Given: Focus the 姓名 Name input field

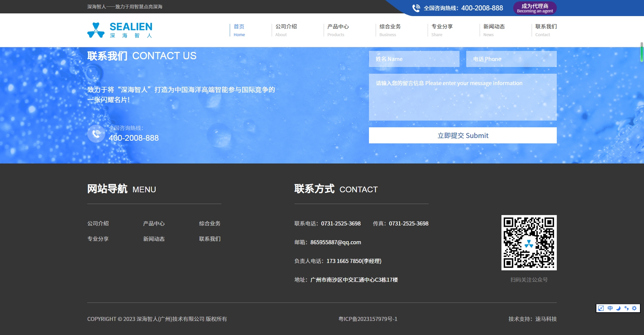Looking at the screenshot, I should [x=414, y=59].
